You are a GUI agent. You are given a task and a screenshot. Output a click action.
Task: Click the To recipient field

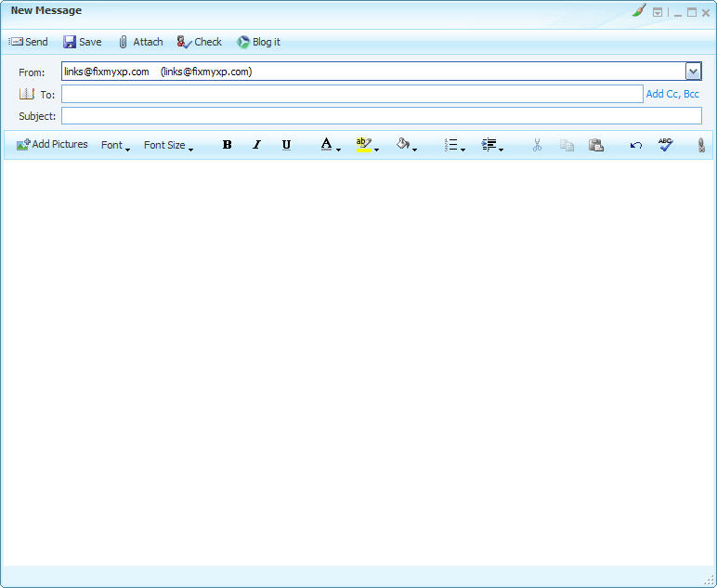click(352, 94)
